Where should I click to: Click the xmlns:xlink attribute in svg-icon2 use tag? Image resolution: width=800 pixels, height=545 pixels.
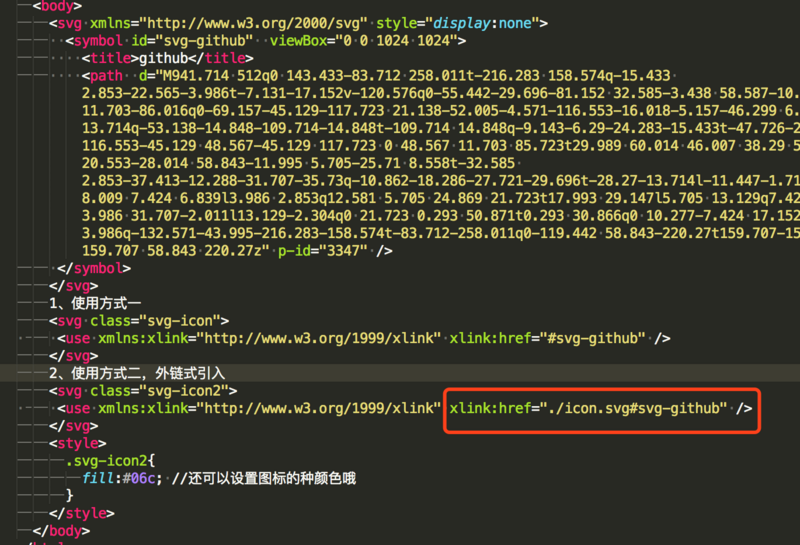click(269, 408)
